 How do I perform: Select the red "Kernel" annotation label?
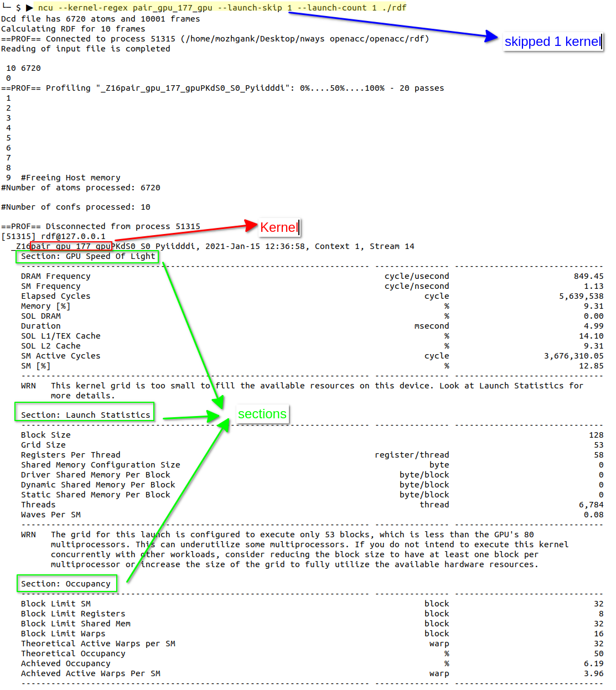click(x=279, y=227)
